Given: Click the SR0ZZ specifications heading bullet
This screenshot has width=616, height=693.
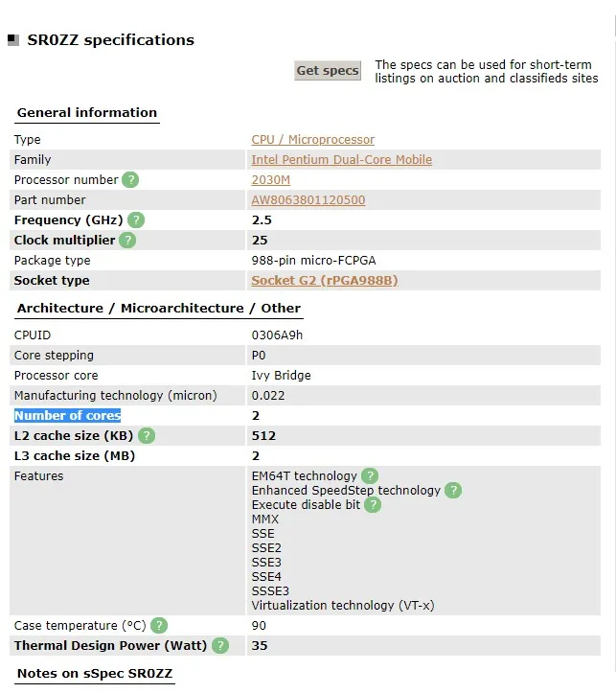Looking at the screenshot, I should click(x=13, y=40).
